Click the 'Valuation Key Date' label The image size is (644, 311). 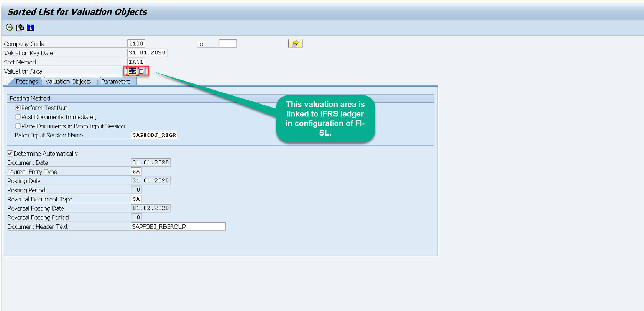pyautogui.click(x=28, y=53)
